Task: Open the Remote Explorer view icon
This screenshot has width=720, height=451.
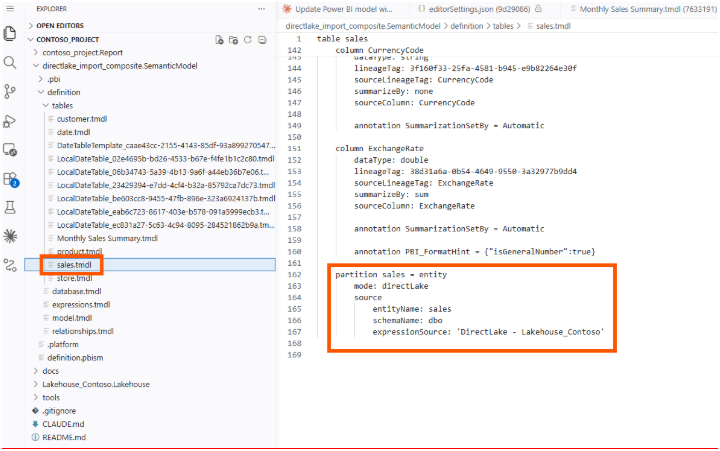Action: click(x=10, y=150)
